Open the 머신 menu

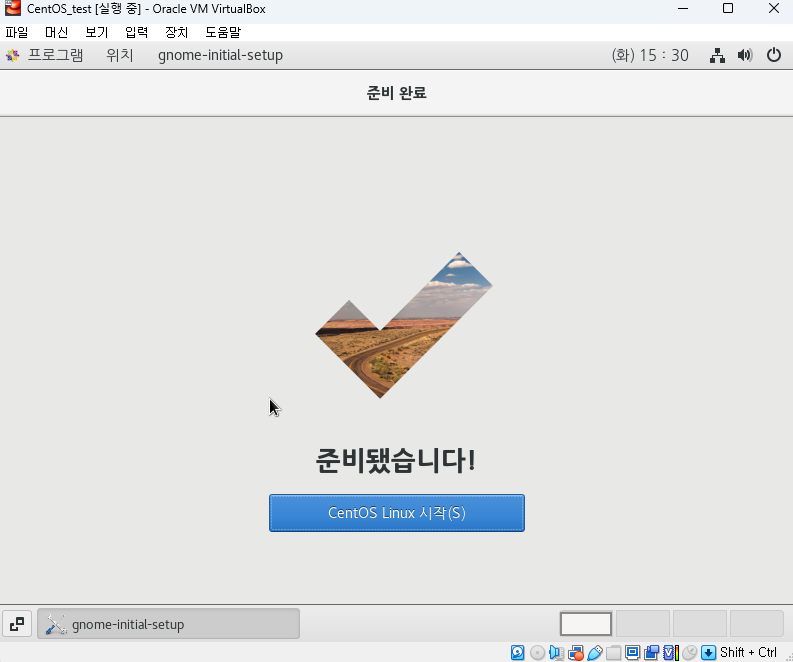coord(56,32)
